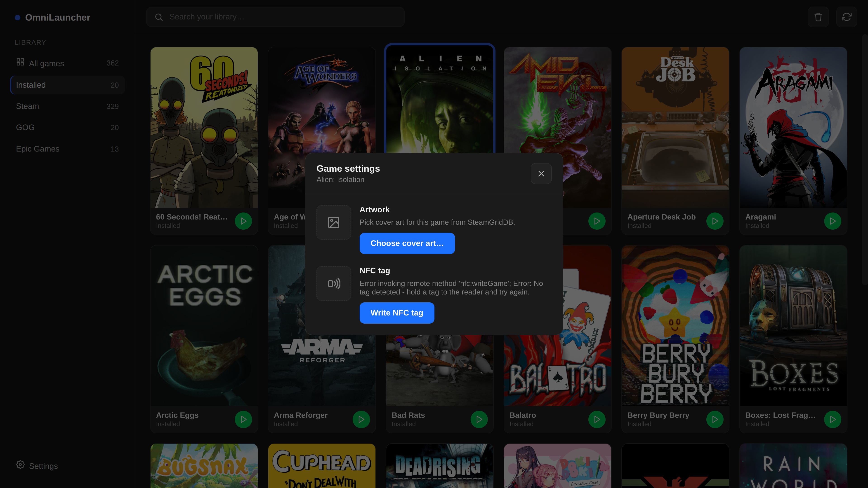
Task: Click the Bad Rats title text
Action: (x=408, y=415)
